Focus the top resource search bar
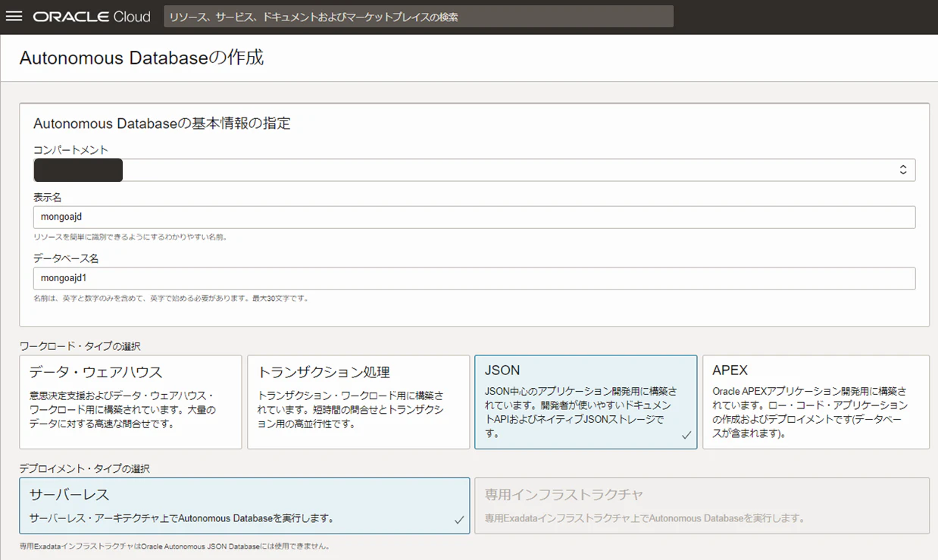938x560 pixels. 418,17
